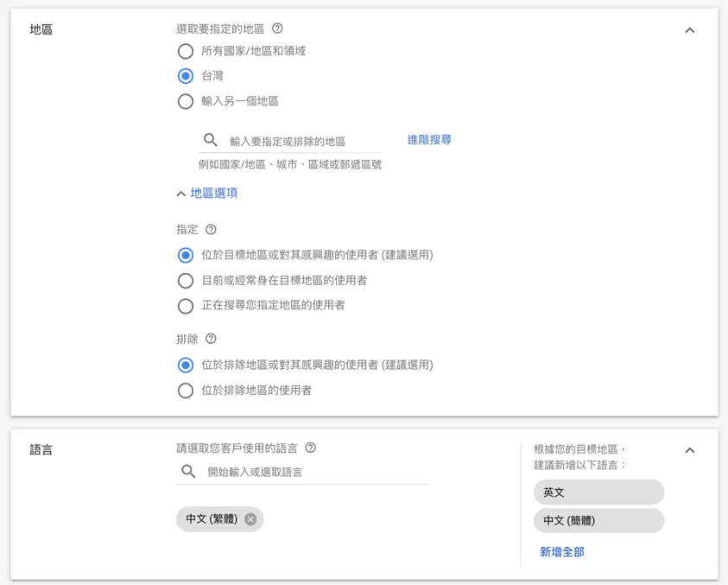
Task: Click the 例如國家/地區、城市 hint text
Action: tap(289, 164)
